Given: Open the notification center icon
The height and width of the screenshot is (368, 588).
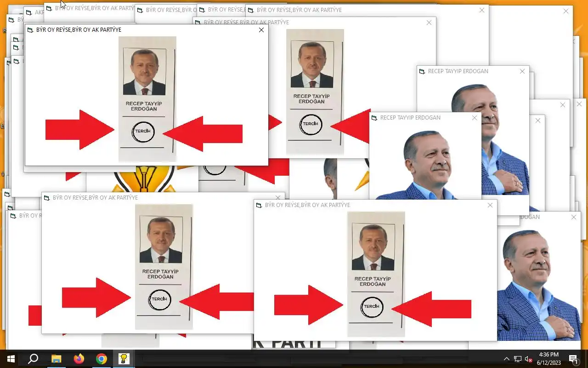Looking at the screenshot, I should pyautogui.click(x=573, y=359).
